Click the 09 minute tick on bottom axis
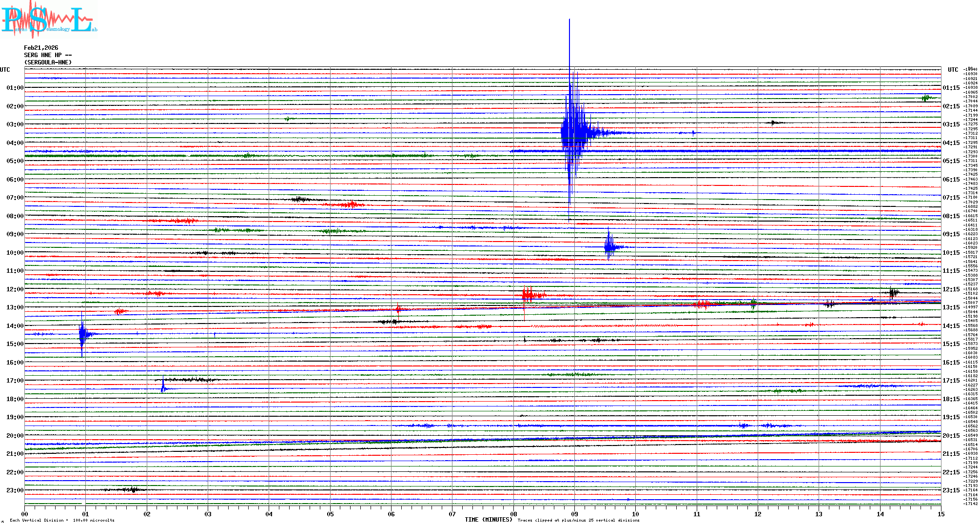The width and height of the screenshot is (980, 527). [x=574, y=514]
